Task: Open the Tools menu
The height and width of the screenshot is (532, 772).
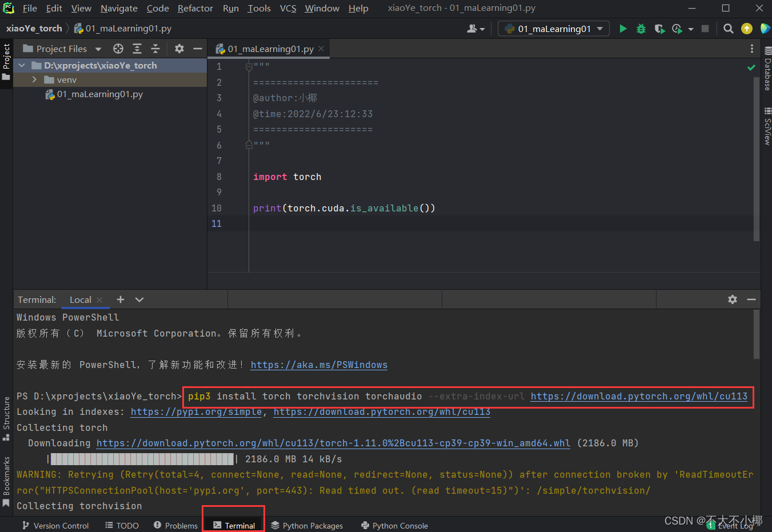Action: 259,8
